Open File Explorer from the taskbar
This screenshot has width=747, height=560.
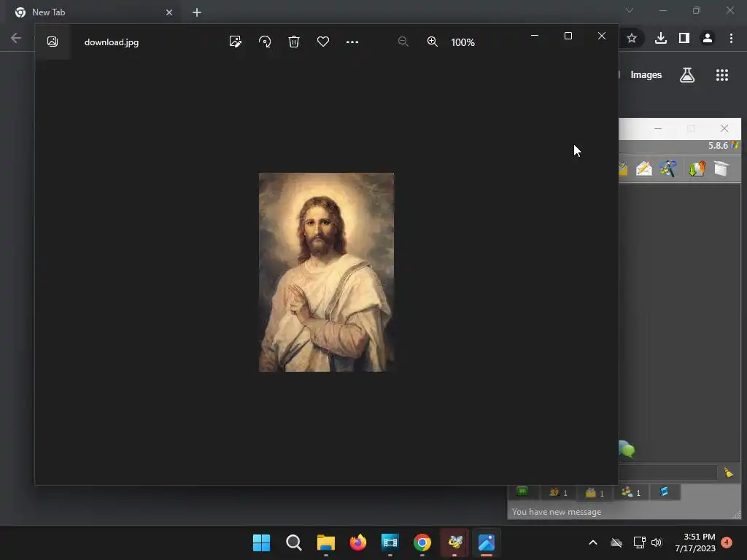326,542
